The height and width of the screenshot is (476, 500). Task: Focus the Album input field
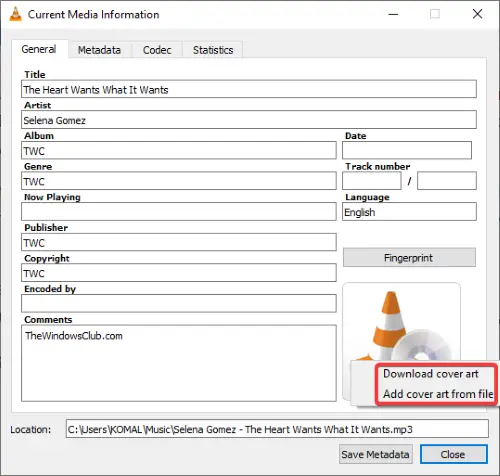179,150
